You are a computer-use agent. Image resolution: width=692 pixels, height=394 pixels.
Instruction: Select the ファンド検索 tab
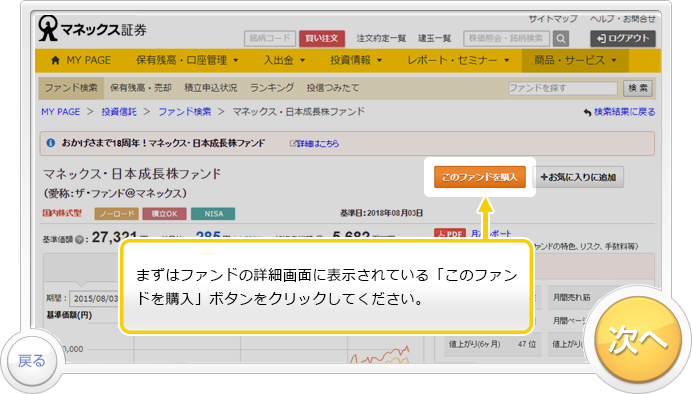pos(71,88)
